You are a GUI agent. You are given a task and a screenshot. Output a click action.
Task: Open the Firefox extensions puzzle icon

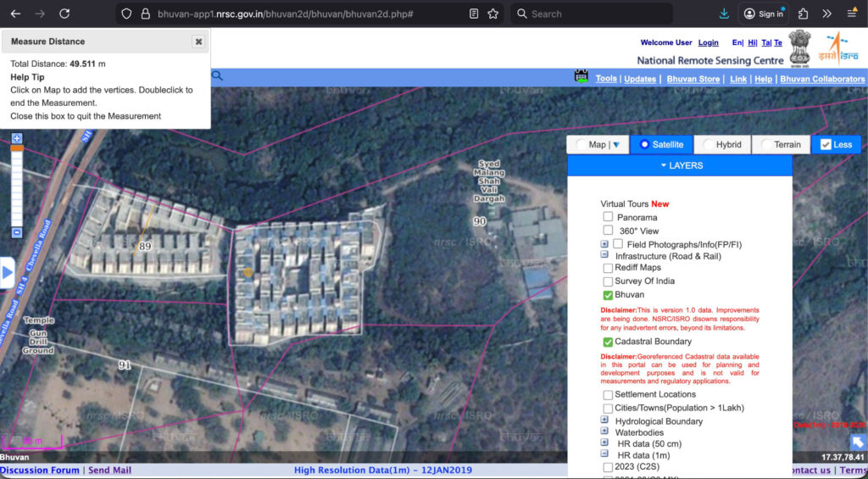(803, 14)
